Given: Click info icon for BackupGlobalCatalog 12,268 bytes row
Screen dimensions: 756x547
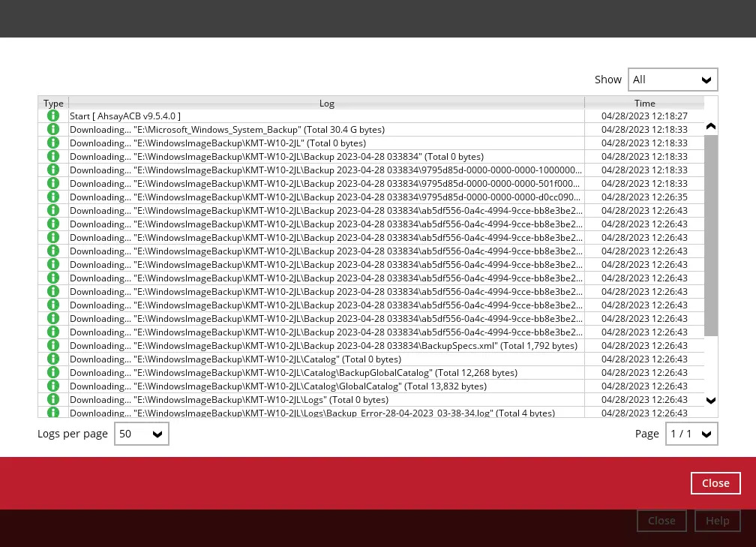Looking at the screenshot, I should coord(53,373).
